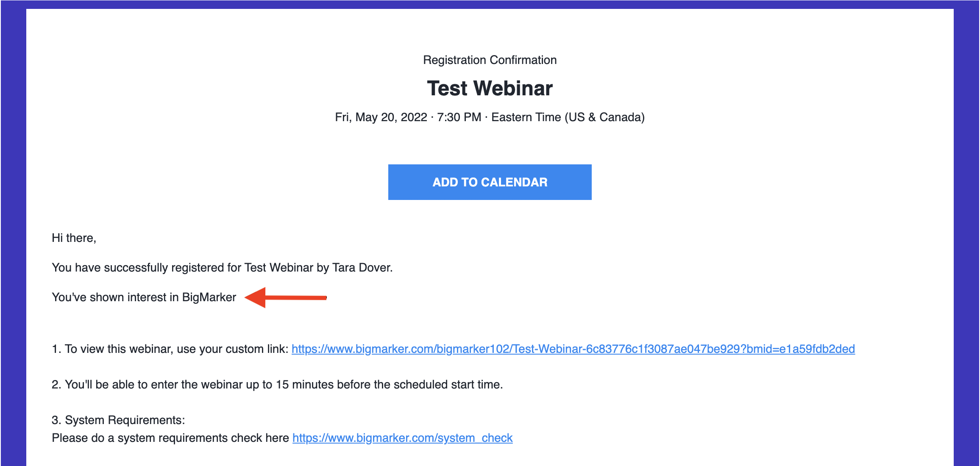This screenshot has height=466, width=980.
Task: Click the Fri, May 20, 2022 date
Action: pos(381,117)
